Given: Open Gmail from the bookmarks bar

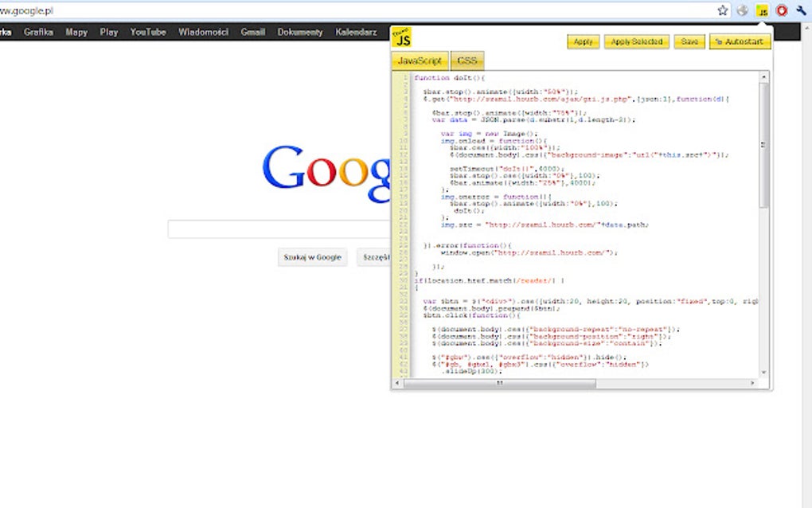Looking at the screenshot, I should coord(252,32).
